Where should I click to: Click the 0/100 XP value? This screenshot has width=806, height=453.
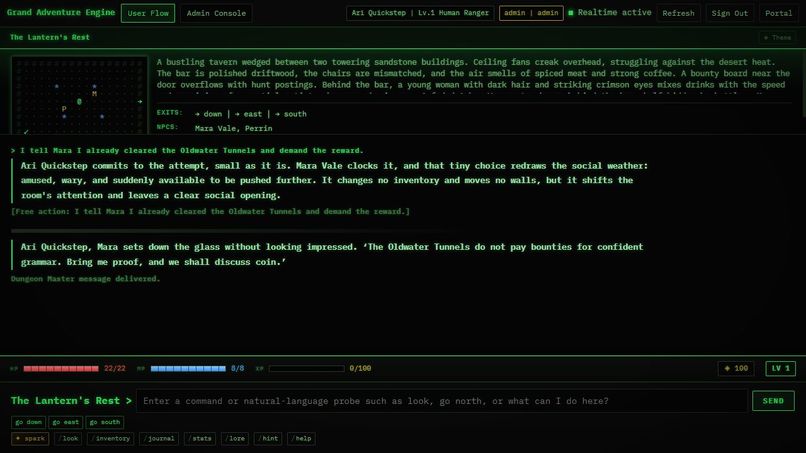(360, 369)
